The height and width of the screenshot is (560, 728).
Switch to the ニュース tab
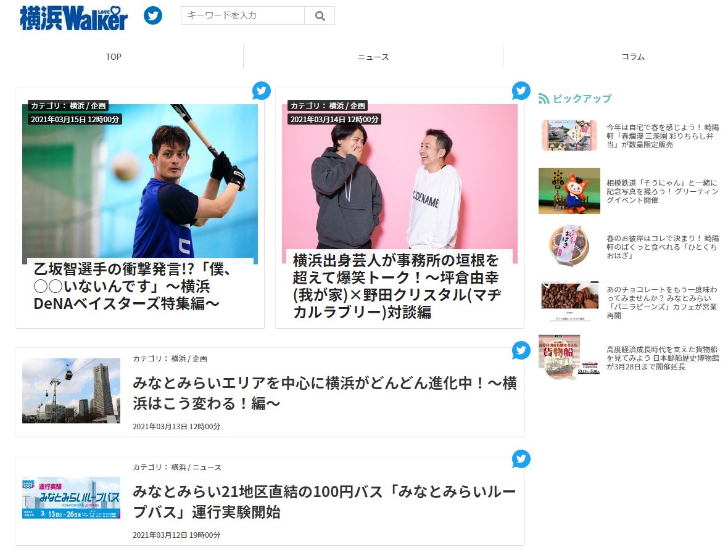pyautogui.click(x=372, y=56)
